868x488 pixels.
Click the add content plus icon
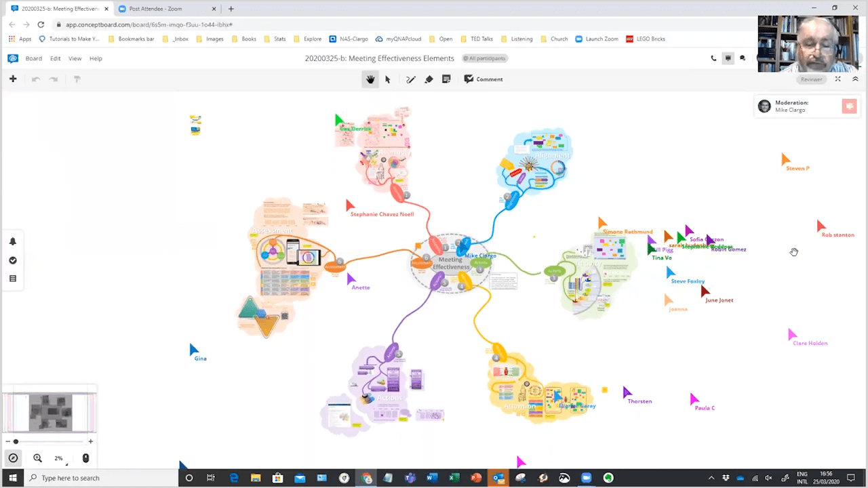pyautogui.click(x=12, y=79)
